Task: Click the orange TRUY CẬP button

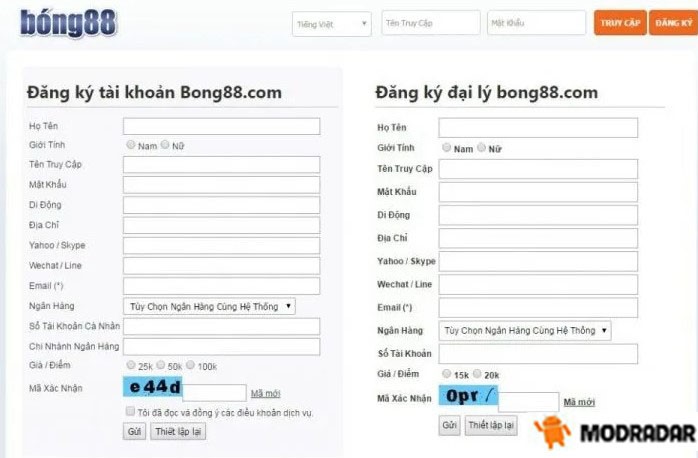Action: point(620,23)
